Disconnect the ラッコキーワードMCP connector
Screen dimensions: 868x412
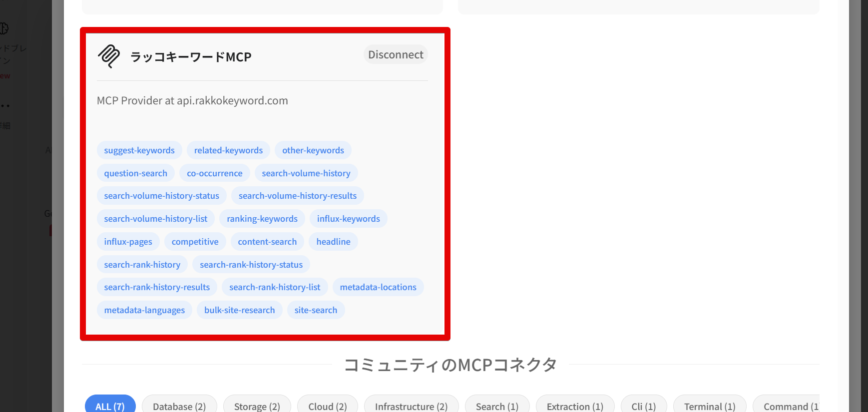pyautogui.click(x=396, y=54)
